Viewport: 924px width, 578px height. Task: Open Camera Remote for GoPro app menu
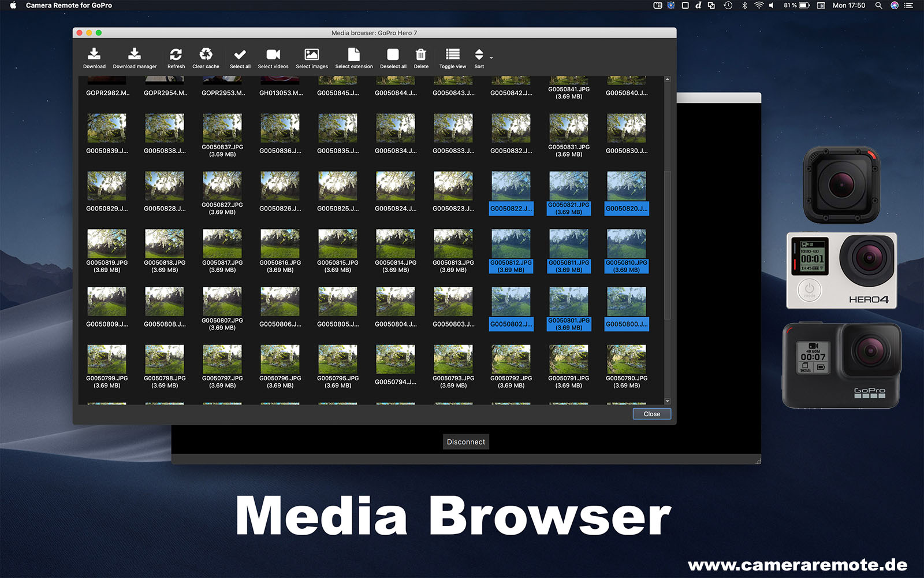coord(69,5)
